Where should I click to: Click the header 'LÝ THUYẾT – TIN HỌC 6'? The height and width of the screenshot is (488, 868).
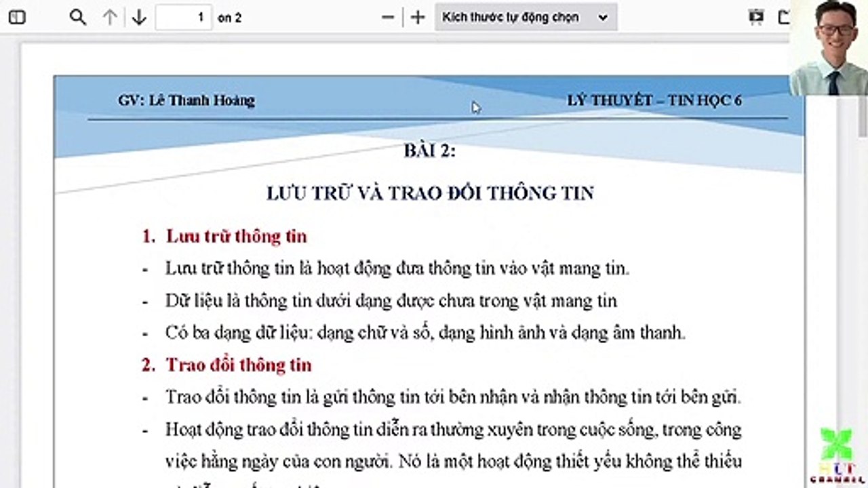click(654, 100)
